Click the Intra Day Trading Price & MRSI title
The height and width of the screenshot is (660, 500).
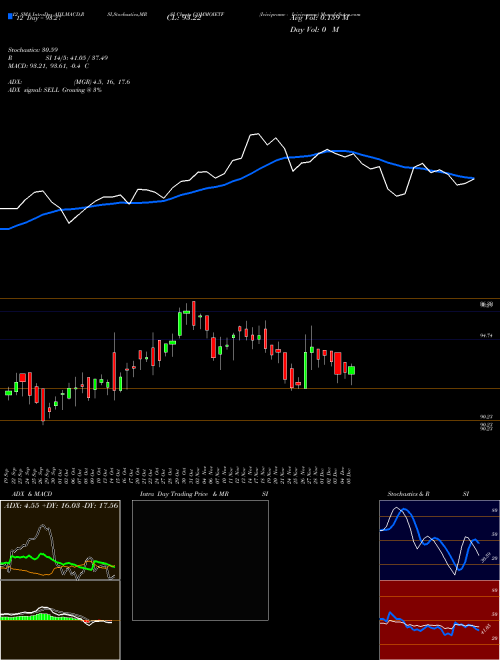[204, 494]
